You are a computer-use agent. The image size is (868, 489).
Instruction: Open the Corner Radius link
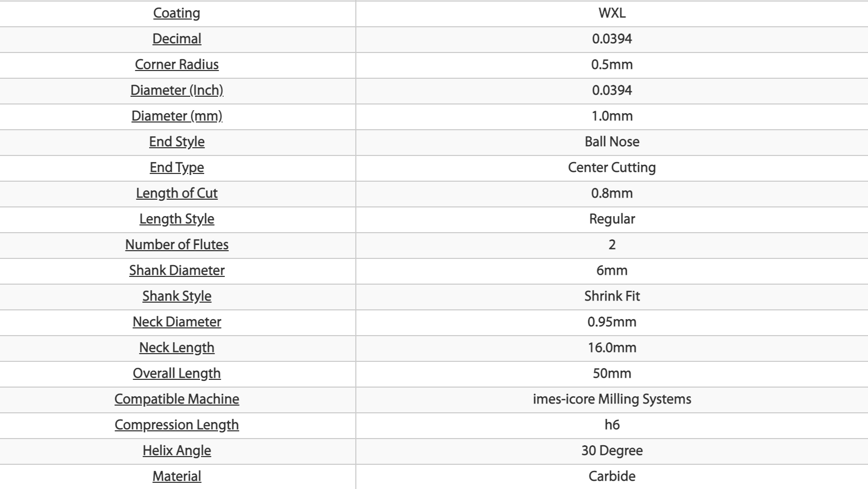pos(176,65)
